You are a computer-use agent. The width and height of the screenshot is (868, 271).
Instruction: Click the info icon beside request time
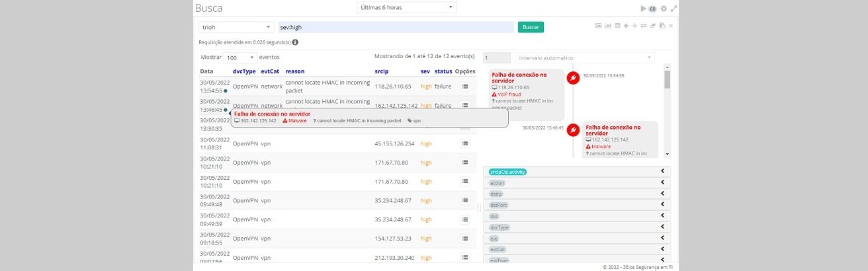(x=295, y=42)
